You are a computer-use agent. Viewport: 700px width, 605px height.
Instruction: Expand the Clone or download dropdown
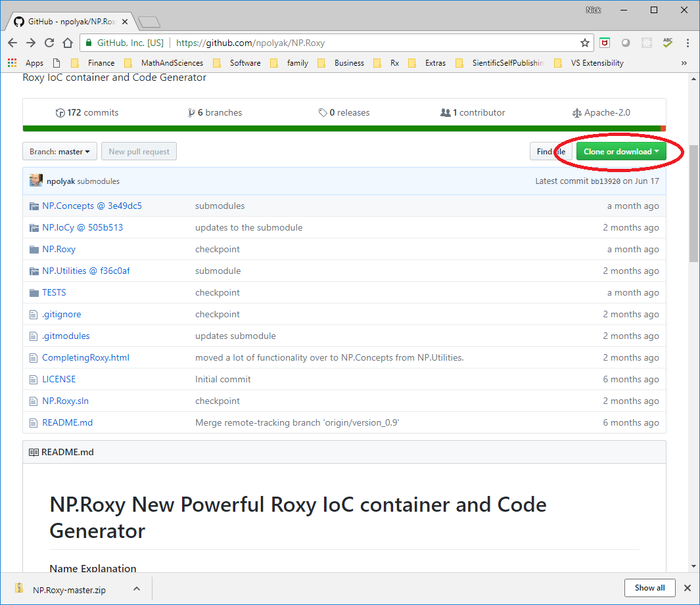621,151
